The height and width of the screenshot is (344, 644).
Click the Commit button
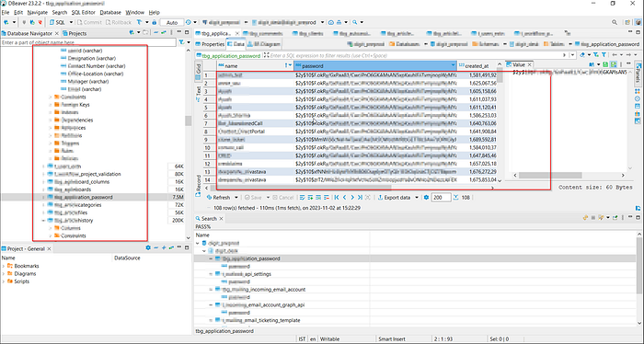point(88,22)
